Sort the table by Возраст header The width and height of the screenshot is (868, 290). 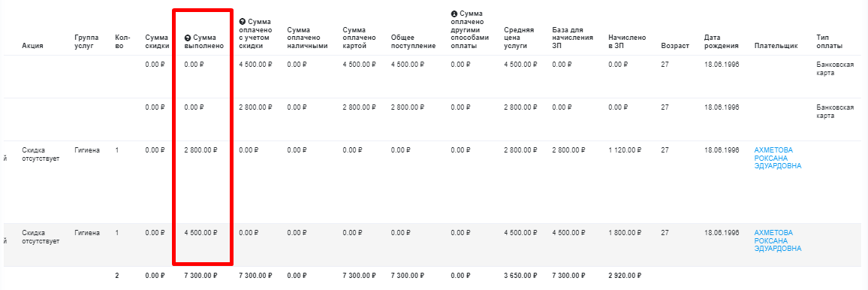[x=675, y=46]
